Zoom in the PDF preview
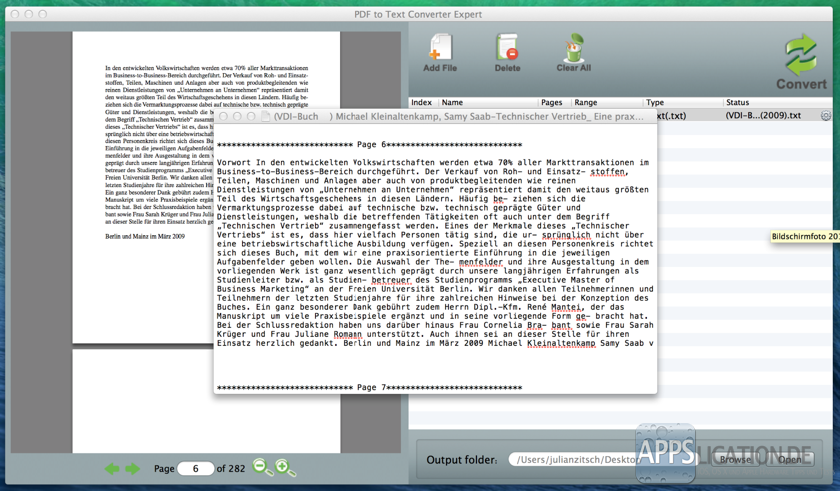The height and width of the screenshot is (491, 840). tap(284, 467)
